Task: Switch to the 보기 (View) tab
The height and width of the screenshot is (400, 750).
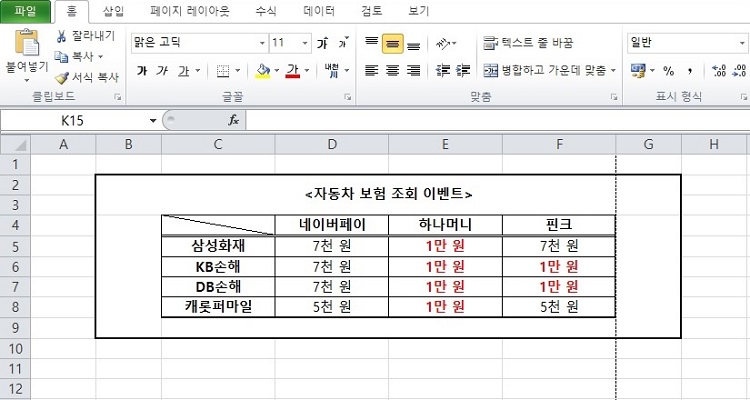Action: (x=419, y=11)
